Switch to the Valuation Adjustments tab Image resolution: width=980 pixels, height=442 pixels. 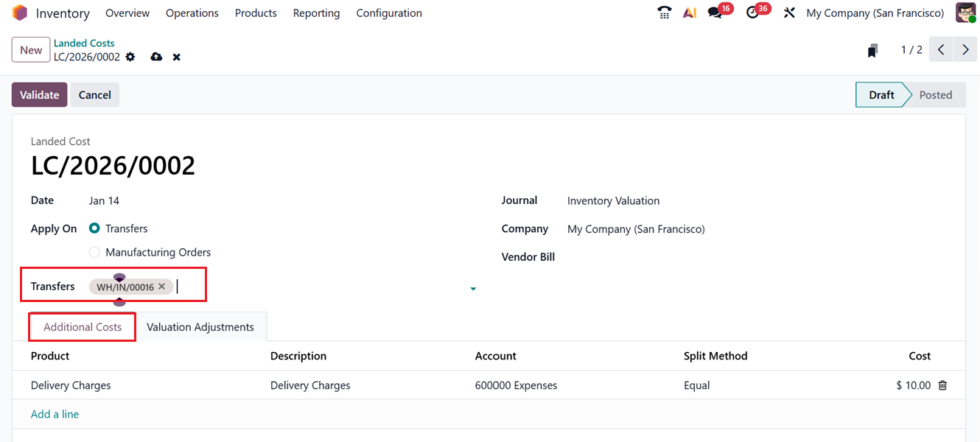point(200,326)
